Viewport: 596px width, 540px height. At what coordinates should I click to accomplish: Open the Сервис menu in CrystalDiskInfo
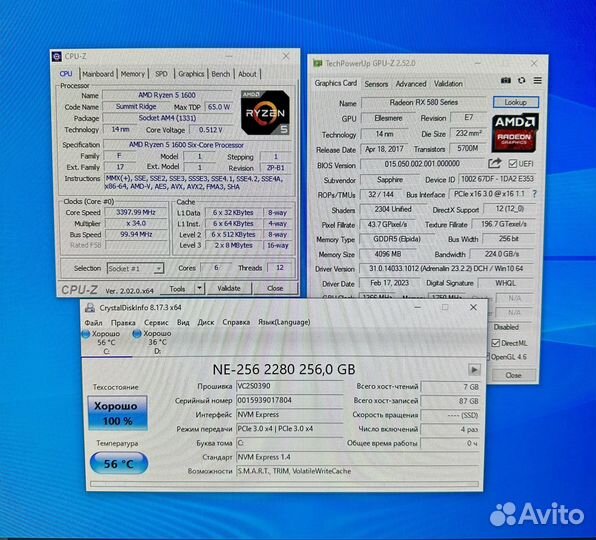(156, 322)
